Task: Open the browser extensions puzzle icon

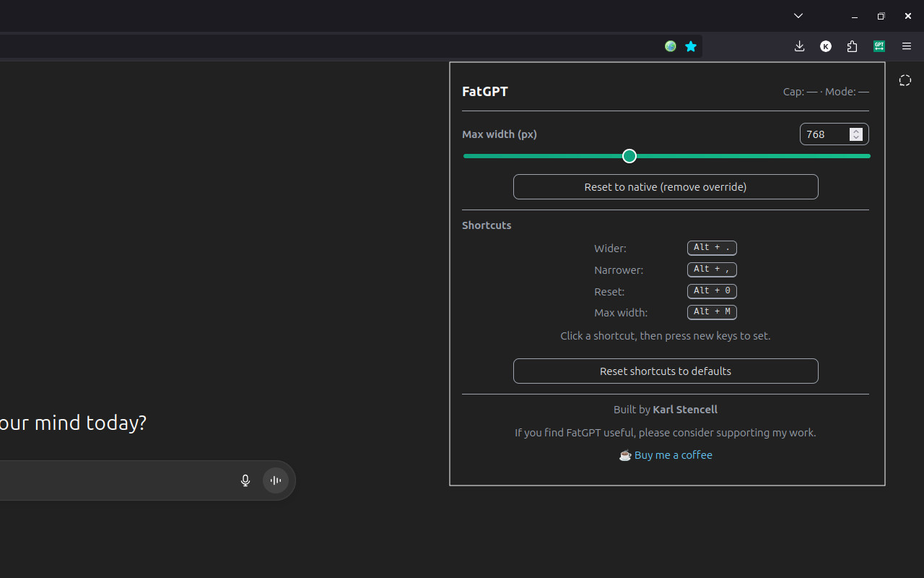Action: (853, 46)
